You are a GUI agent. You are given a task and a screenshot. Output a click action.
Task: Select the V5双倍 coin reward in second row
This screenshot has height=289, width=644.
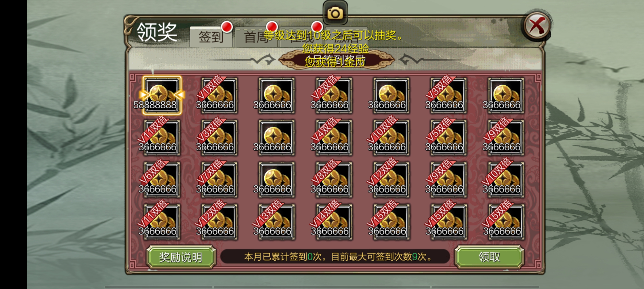pos(448,138)
